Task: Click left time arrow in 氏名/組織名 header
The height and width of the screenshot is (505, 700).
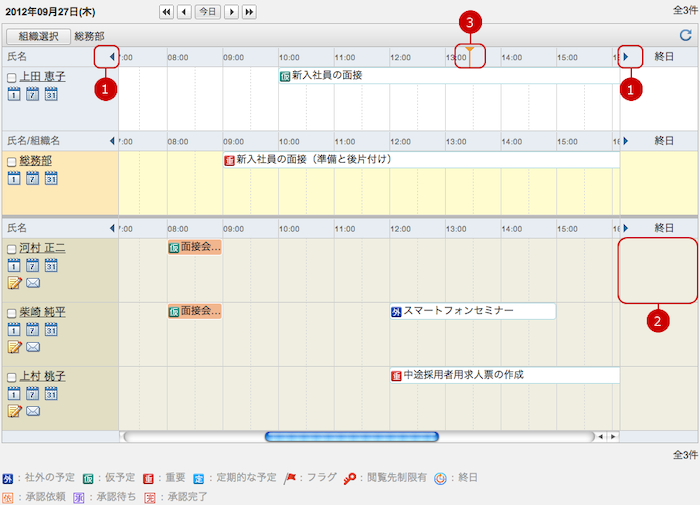Action: click(x=112, y=141)
